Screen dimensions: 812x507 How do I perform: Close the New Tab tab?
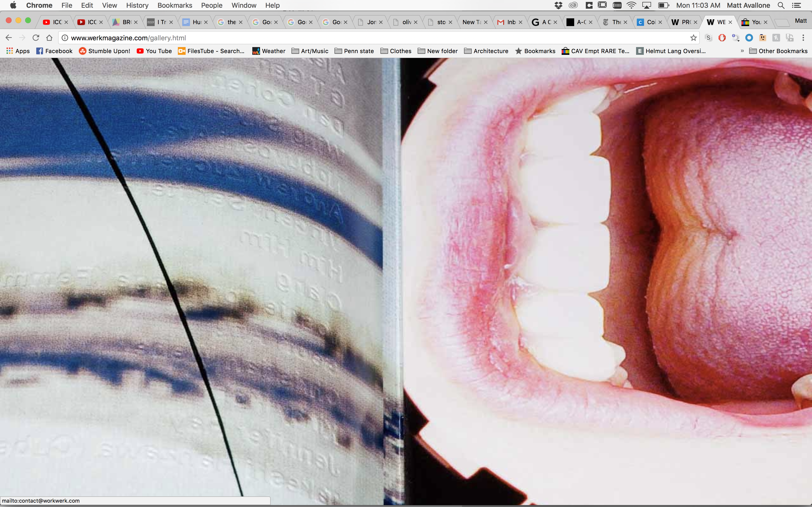[486, 22]
